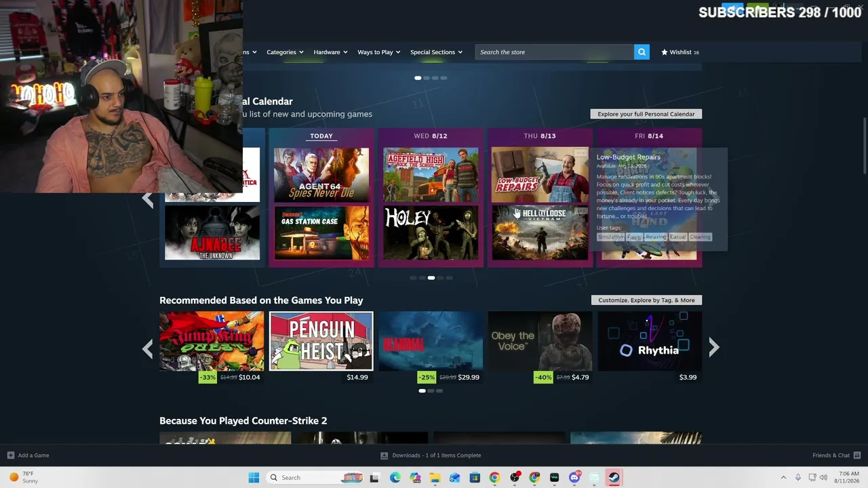Open the Hell Let Loose Vietnam thumbnail

[540, 232]
